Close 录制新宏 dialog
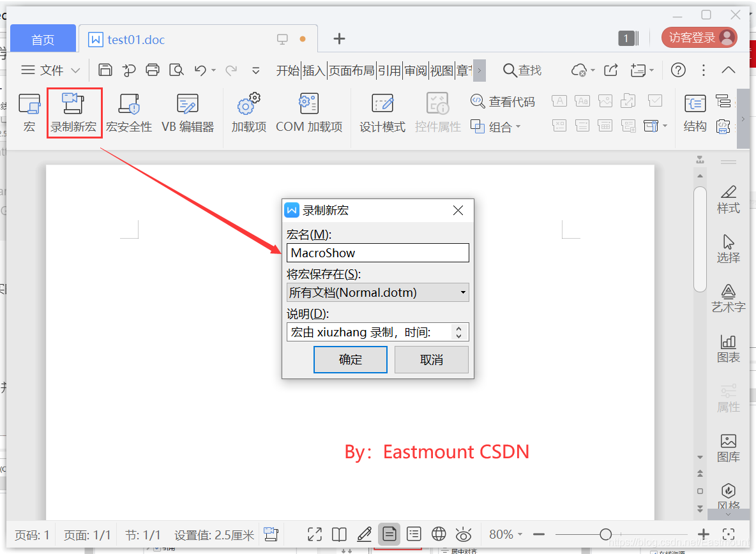Screen dimensions: 756x554 (x=458, y=211)
